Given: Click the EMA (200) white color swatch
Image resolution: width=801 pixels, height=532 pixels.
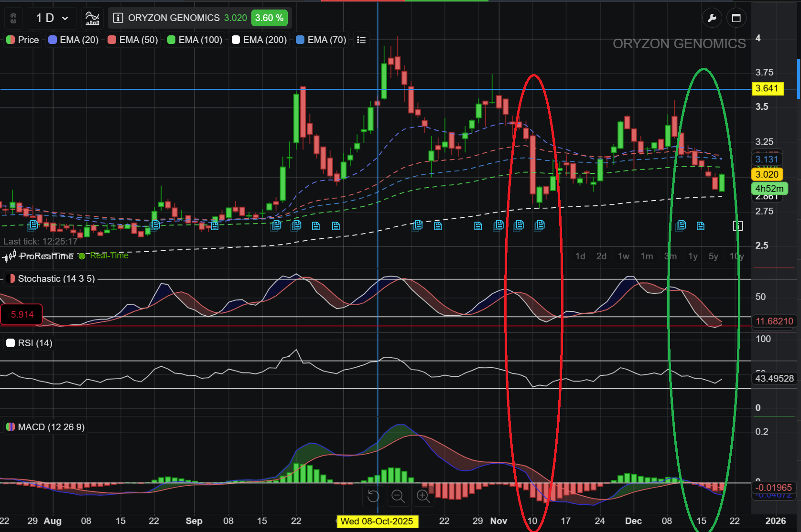Looking at the screenshot, I should tap(236, 40).
